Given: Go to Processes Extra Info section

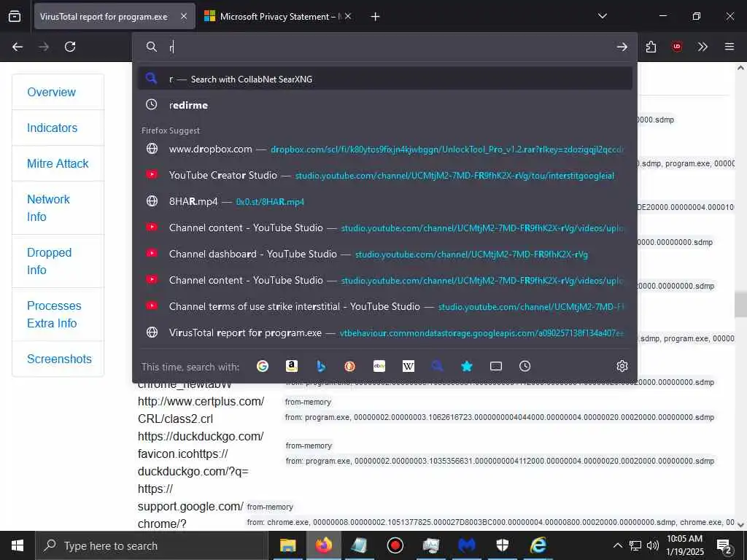Looking at the screenshot, I should [x=54, y=314].
